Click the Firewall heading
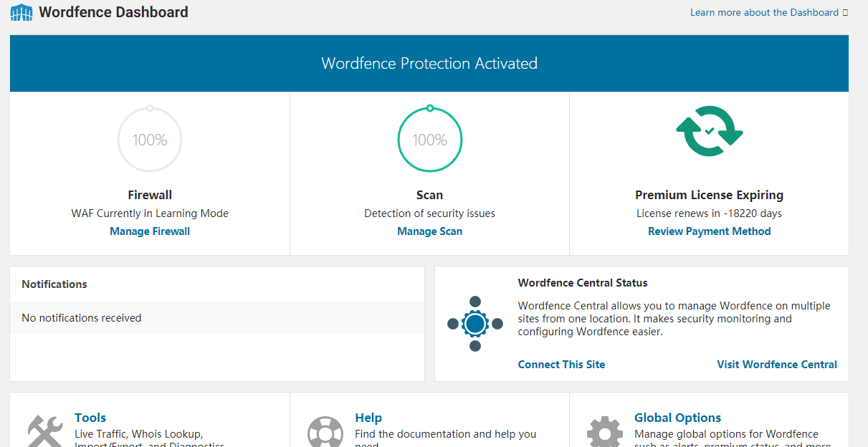 150,195
